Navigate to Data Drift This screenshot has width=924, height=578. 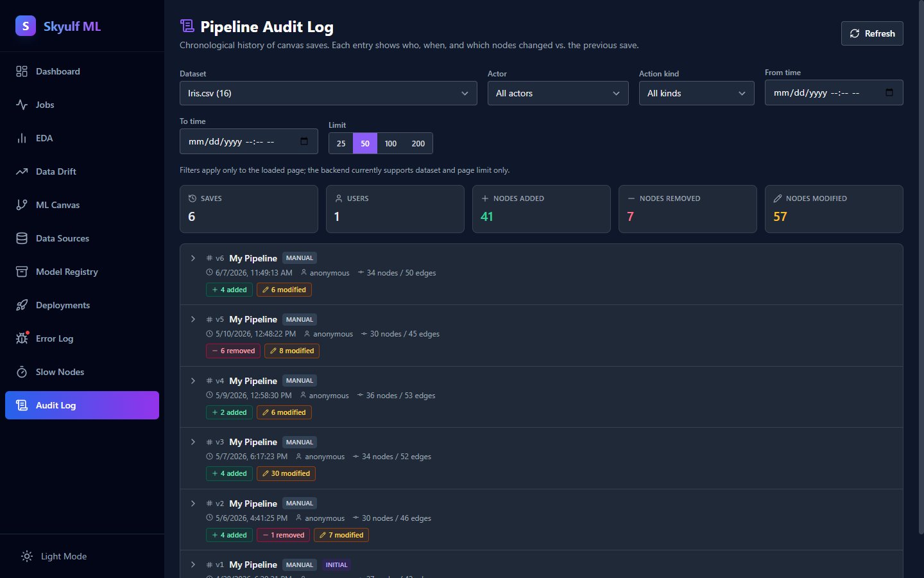(82, 171)
